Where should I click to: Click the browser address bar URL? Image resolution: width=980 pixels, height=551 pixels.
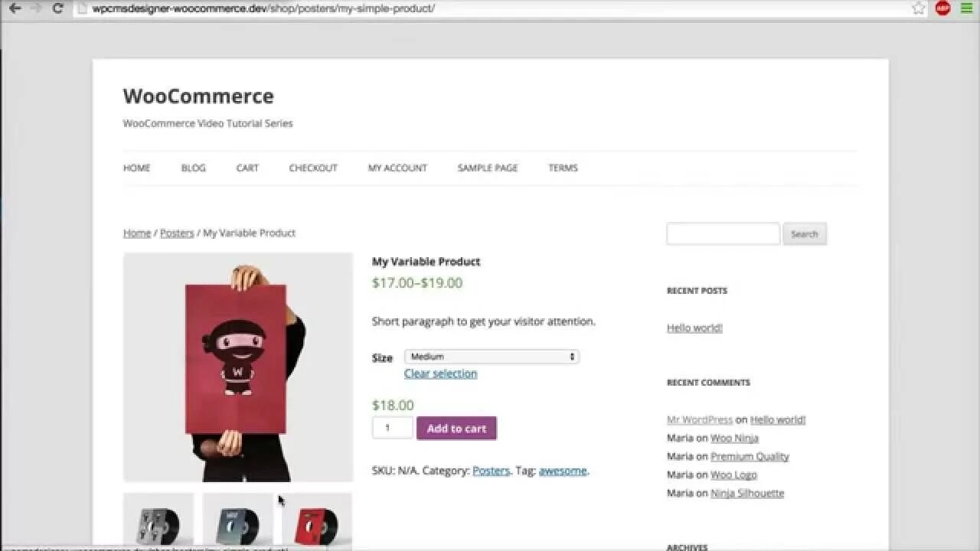pyautogui.click(x=263, y=8)
